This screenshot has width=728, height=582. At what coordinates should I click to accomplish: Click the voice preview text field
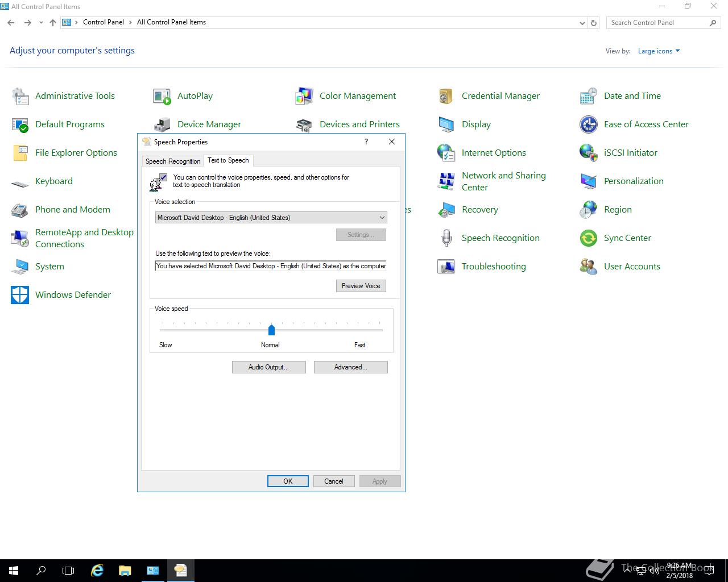coord(271,266)
